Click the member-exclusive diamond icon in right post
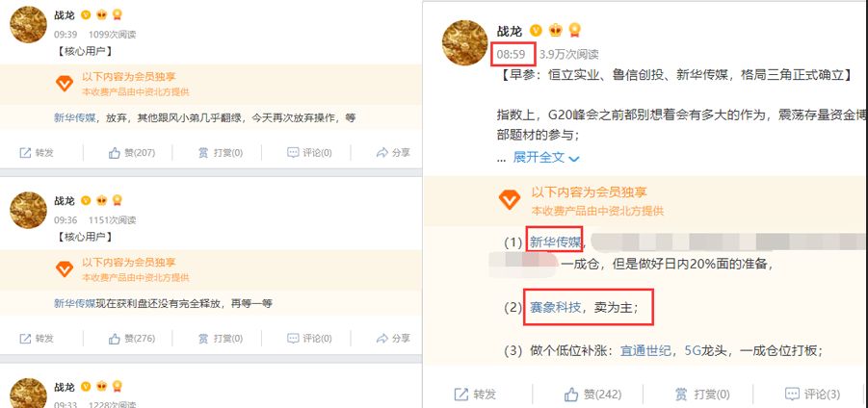 pos(510,200)
